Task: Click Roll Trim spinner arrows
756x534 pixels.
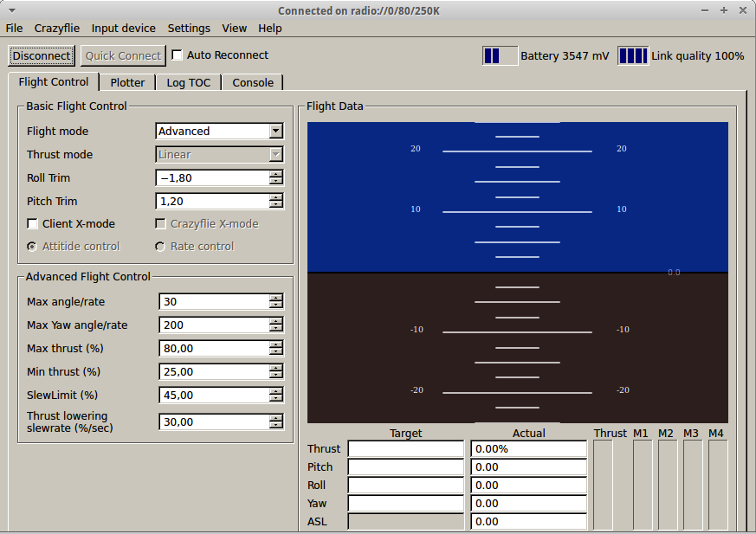Action: click(276, 178)
